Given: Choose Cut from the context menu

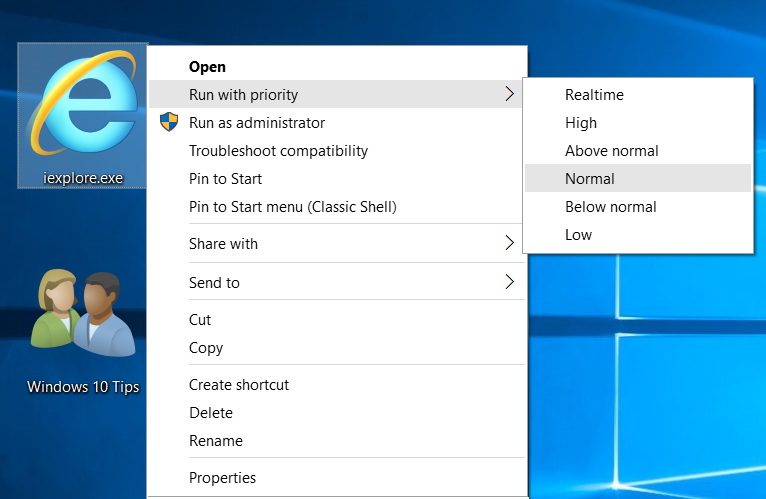Looking at the screenshot, I should coord(337,320).
